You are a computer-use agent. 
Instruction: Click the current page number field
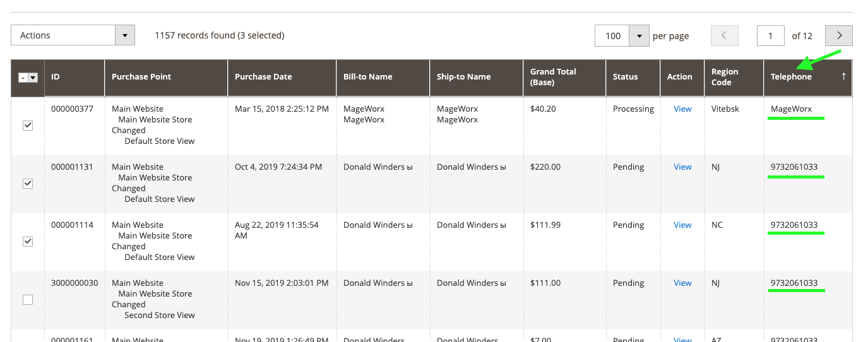point(770,36)
